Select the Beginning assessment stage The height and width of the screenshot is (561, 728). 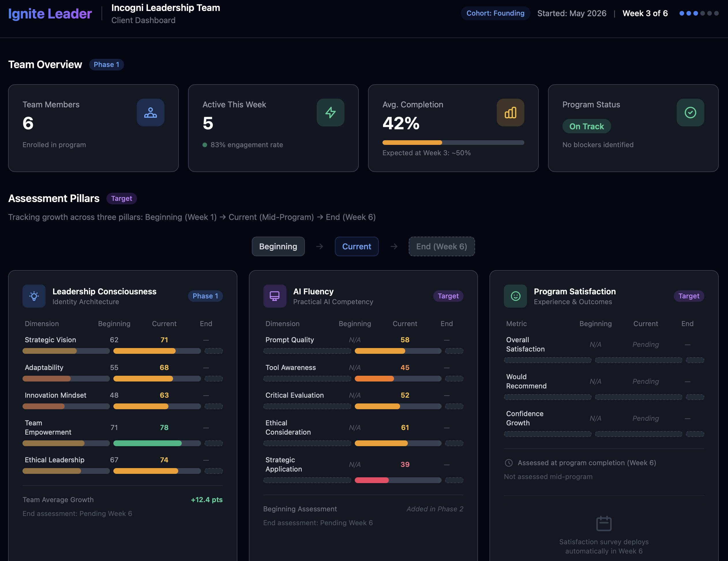(278, 246)
